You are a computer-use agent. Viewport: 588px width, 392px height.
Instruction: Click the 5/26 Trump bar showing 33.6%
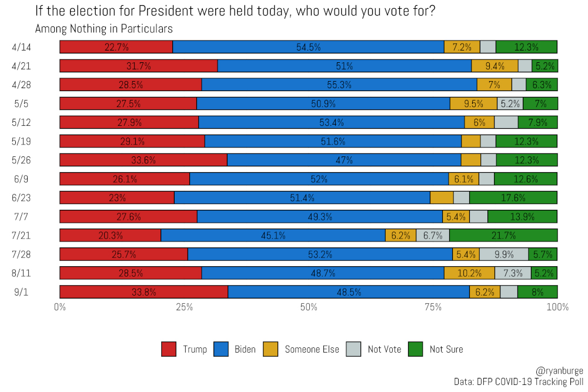tap(143, 160)
